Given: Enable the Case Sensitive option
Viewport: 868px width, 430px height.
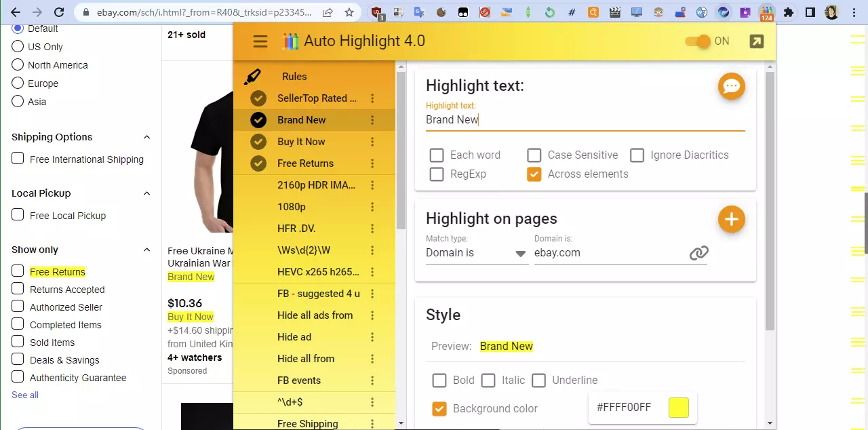Looking at the screenshot, I should [x=534, y=155].
